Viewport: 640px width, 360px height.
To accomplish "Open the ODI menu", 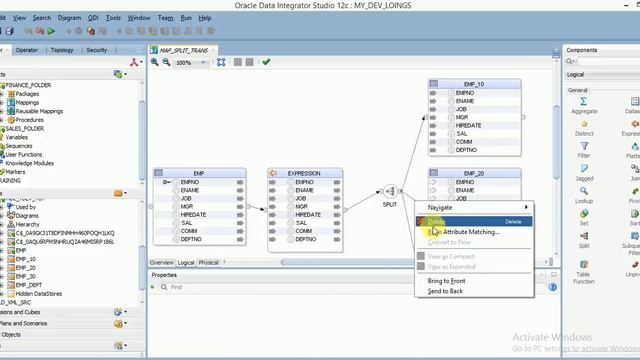I will pos(93,18).
